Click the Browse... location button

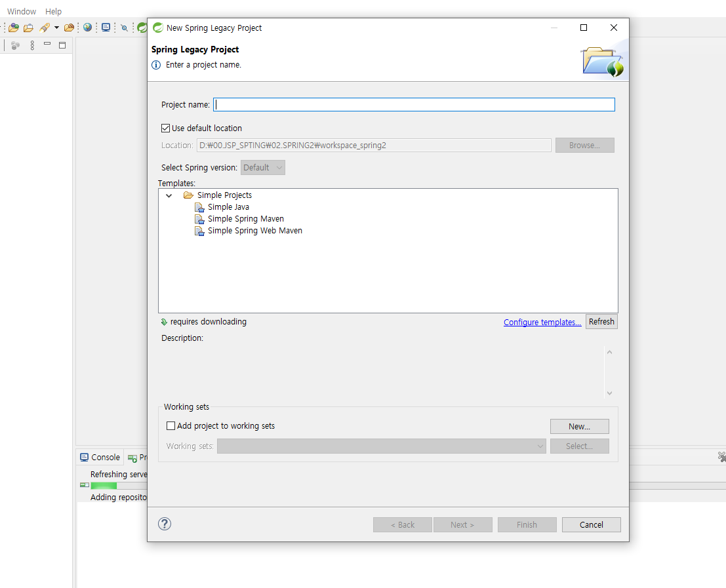coord(585,146)
